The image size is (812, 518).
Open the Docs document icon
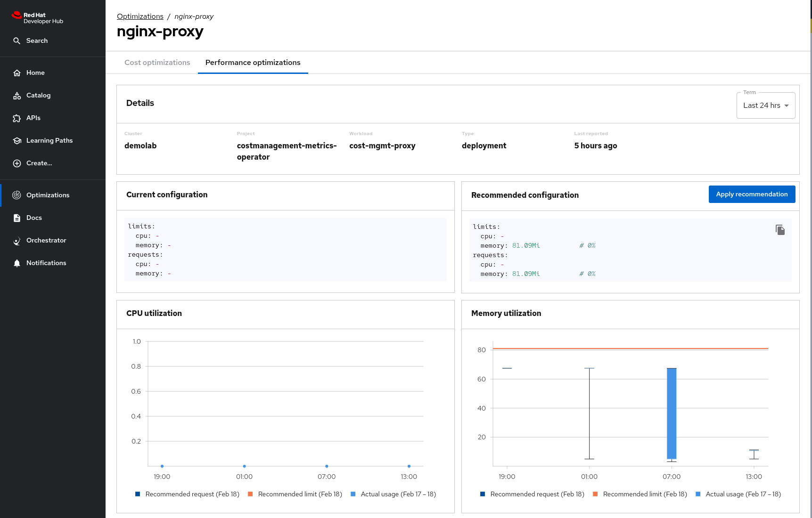tap(17, 218)
